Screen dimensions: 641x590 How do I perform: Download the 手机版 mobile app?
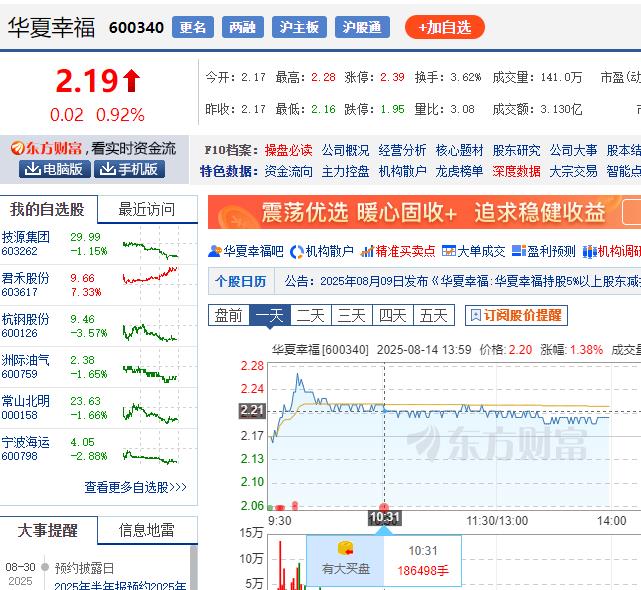[130, 169]
